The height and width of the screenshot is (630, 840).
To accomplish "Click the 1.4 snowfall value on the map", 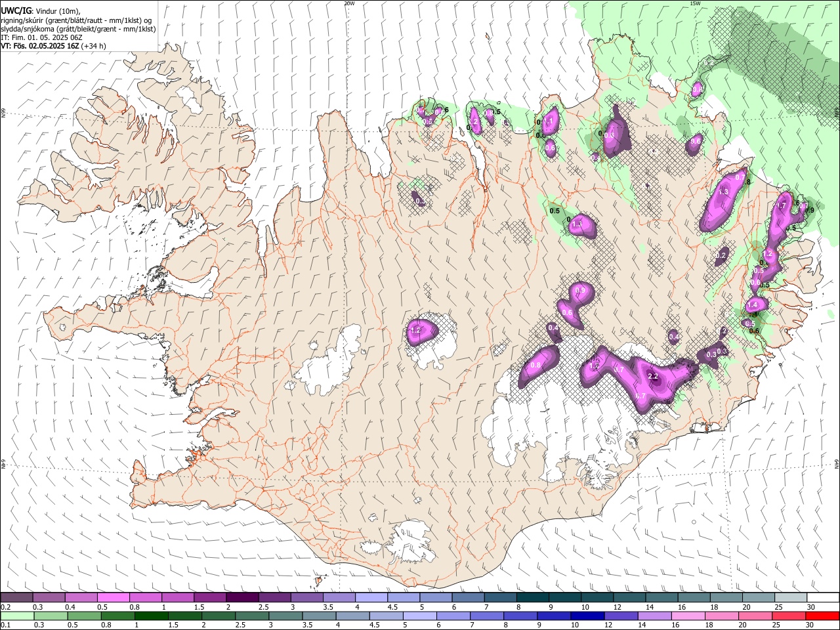I will click(x=753, y=305).
